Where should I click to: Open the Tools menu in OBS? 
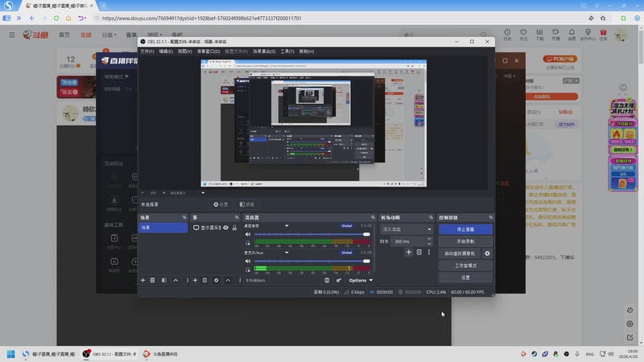pyautogui.click(x=287, y=51)
